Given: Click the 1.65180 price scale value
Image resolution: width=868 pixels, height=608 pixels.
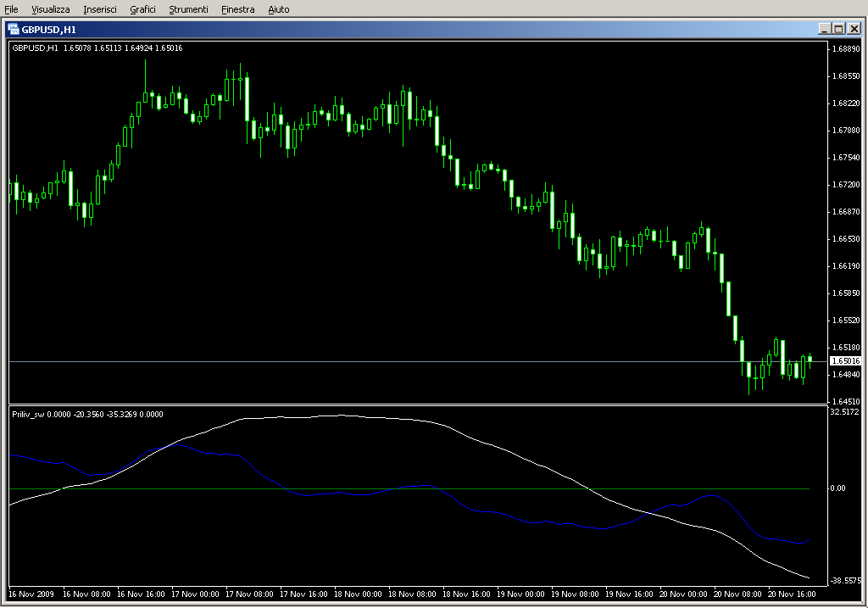Looking at the screenshot, I should (x=846, y=347).
